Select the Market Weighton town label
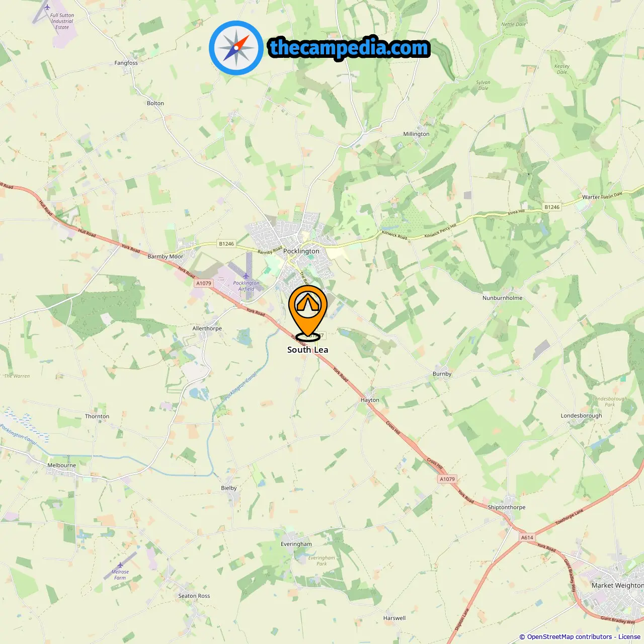 click(x=618, y=585)
